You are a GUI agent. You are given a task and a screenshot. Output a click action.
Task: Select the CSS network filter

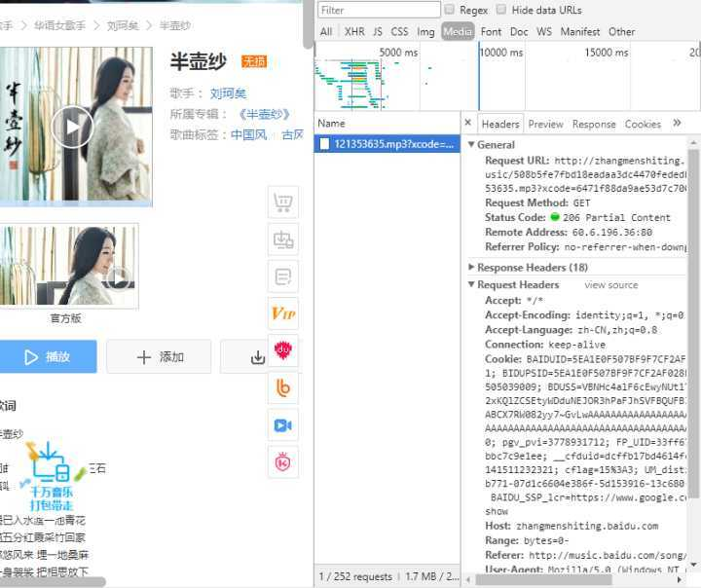pyautogui.click(x=399, y=32)
